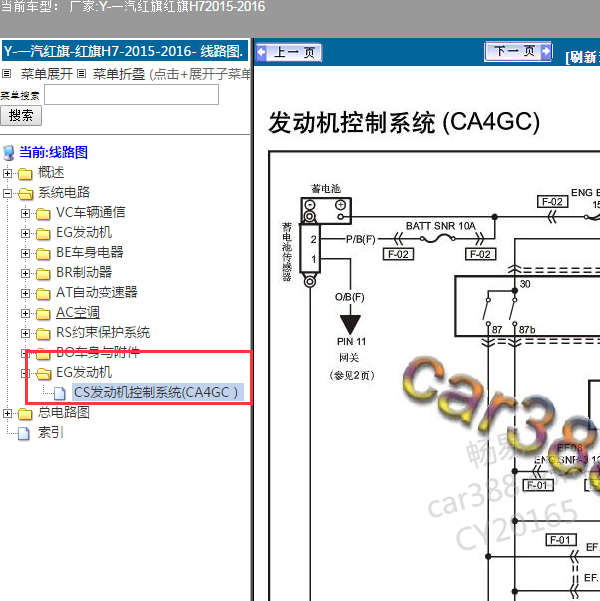Expand the 概述 tree node
This screenshot has width=600, height=601.
coord(7,173)
